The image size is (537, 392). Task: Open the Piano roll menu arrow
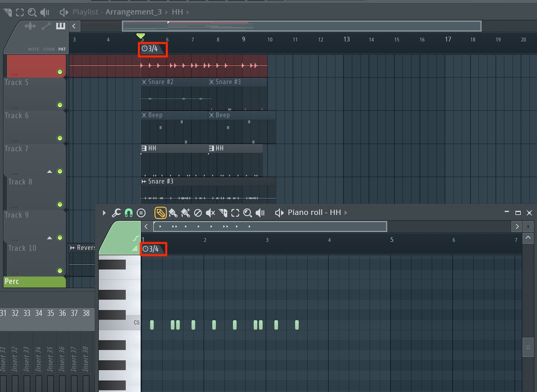(104, 213)
